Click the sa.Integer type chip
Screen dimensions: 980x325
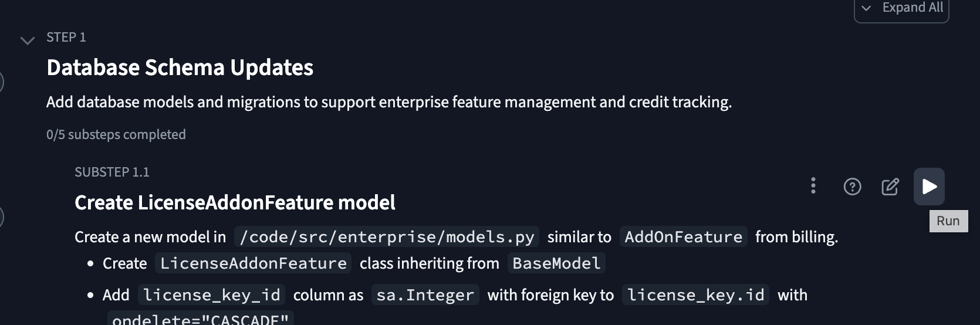[425, 295]
